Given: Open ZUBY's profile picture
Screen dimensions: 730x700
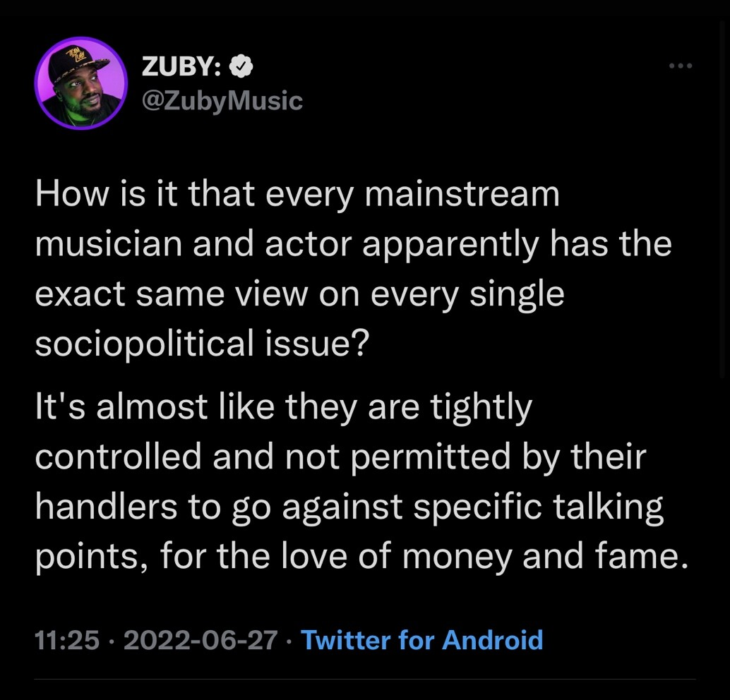Looking at the screenshot, I should tap(80, 83).
